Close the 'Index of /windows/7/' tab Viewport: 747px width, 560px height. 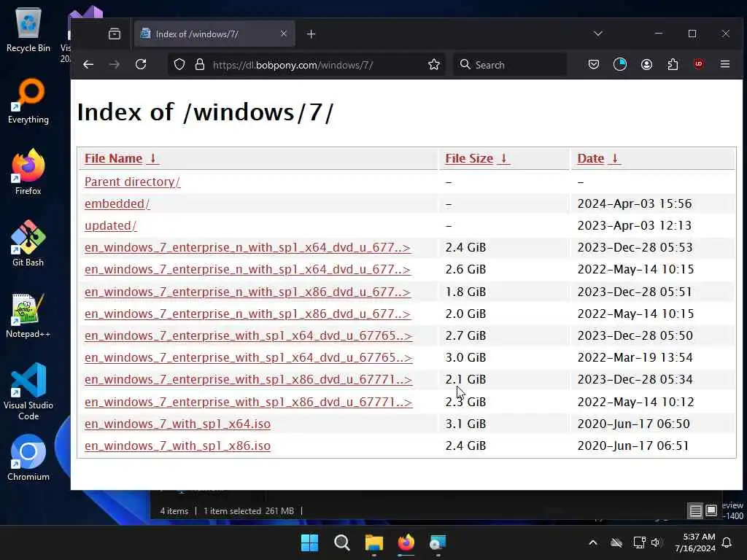coord(284,34)
